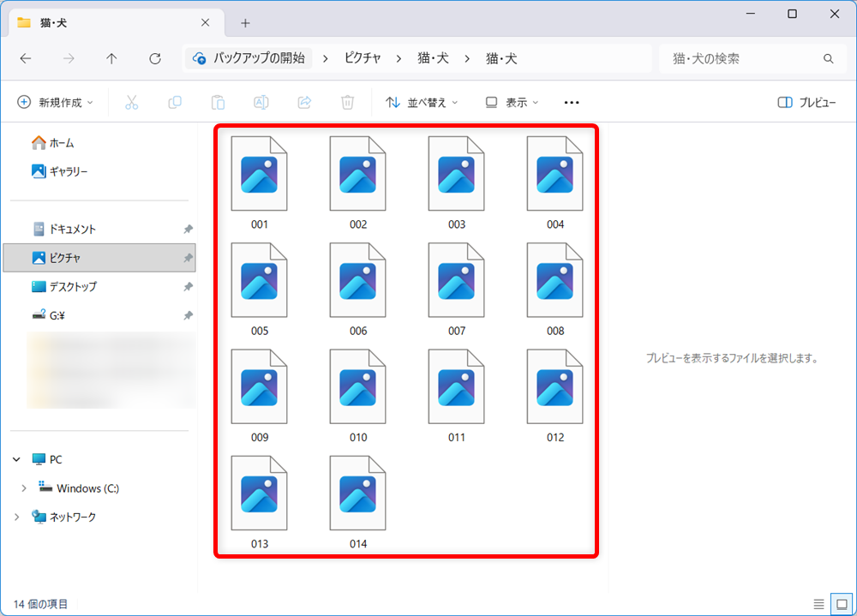Screen dimensions: 857x616
Task: Click the Delete (trash) icon
Action: [346, 102]
